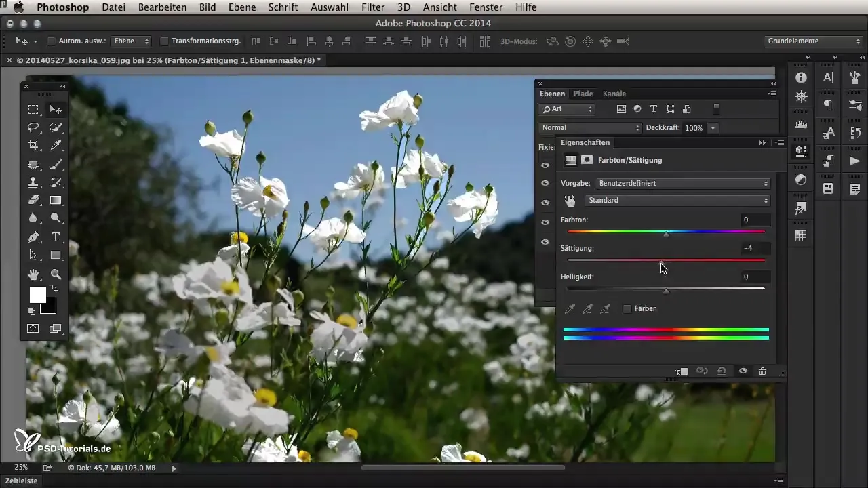
Task: Open the Apple menu
Action: [x=18, y=7]
